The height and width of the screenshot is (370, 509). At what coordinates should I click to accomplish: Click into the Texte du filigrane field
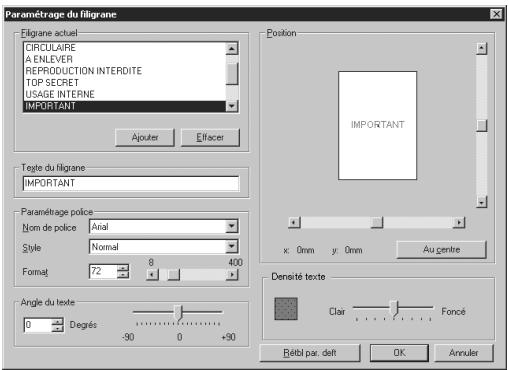(131, 183)
